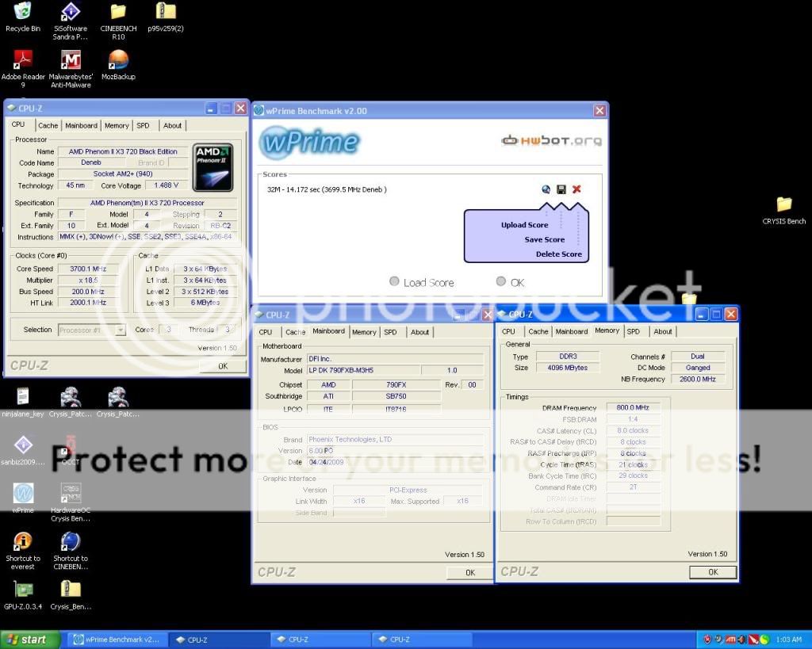Click the DC Mode value 'Ganged'
The image size is (812, 649).
[698, 368]
